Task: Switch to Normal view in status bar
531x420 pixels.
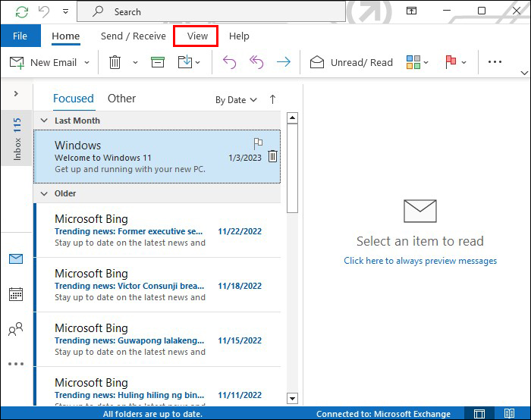Action: [479, 414]
